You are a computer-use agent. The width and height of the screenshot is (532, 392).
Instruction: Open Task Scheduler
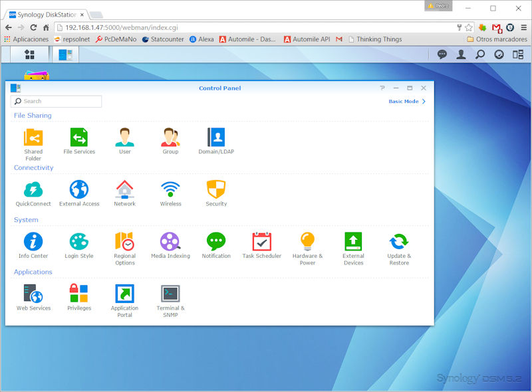261,246
